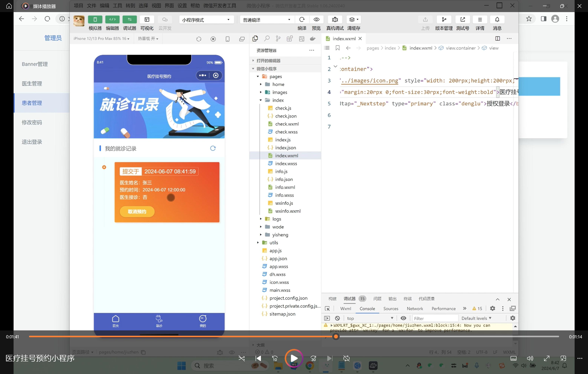
Task: Open the 可视化 visual editor
Action: coord(147,20)
